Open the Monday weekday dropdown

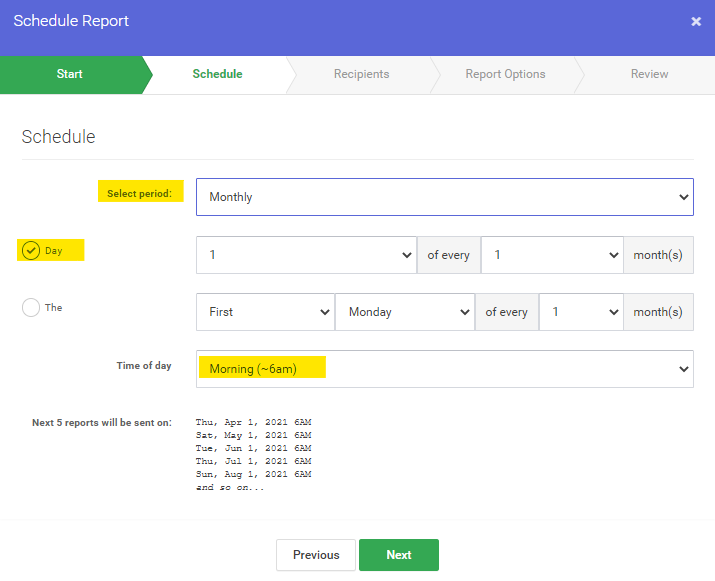point(405,312)
